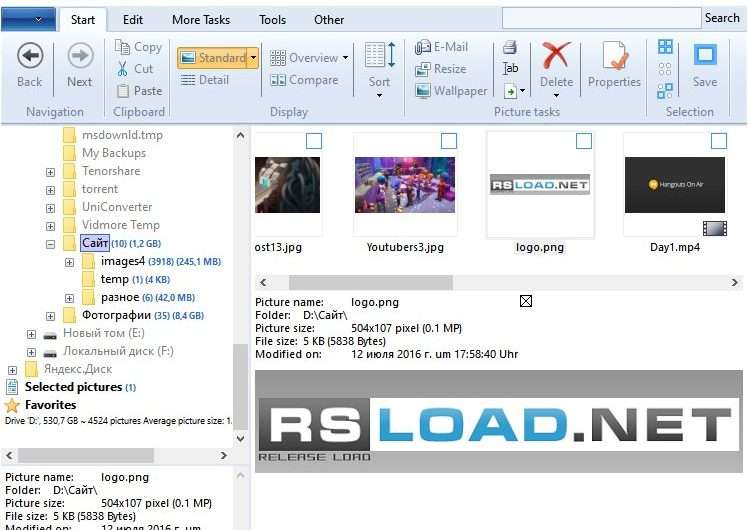Select the My Backups folder
Screen dimensions: 748x530
pos(114,153)
